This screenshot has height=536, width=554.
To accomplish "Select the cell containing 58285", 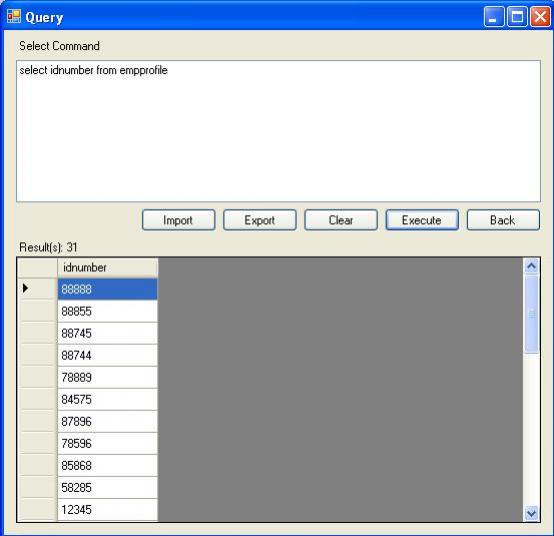I will [x=108, y=488].
